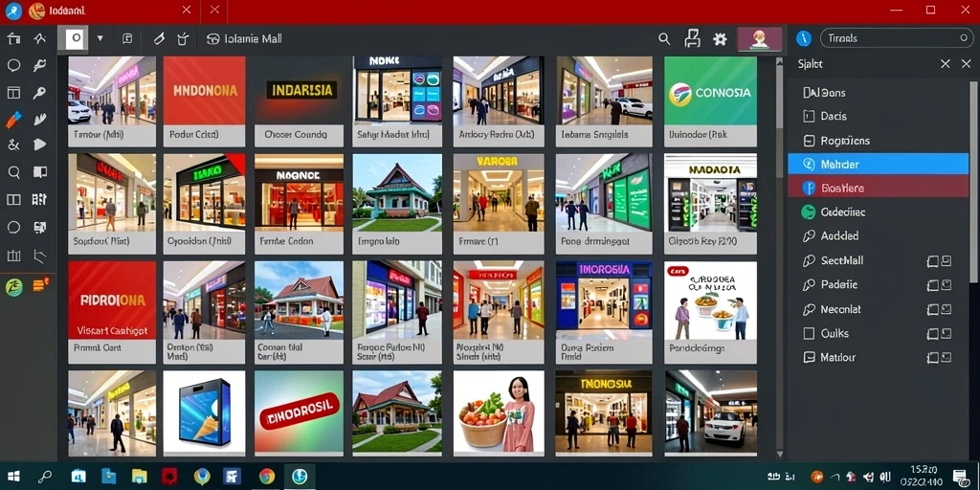Open the user avatar profile button
This screenshot has width=980, height=490.
point(759,38)
